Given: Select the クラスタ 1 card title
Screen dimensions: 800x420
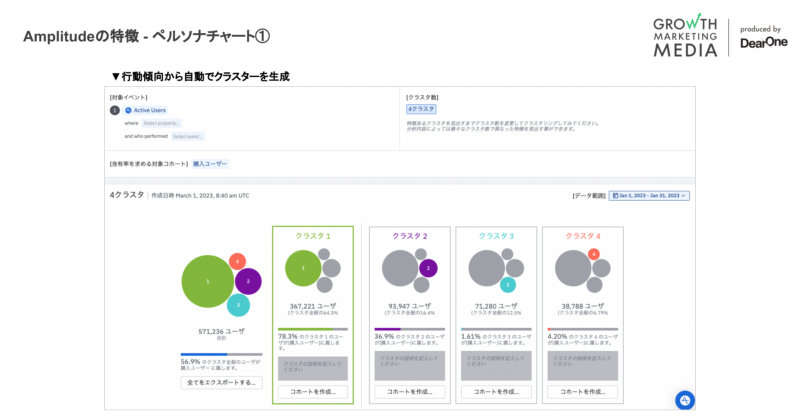Looking at the screenshot, I should tap(313, 236).
